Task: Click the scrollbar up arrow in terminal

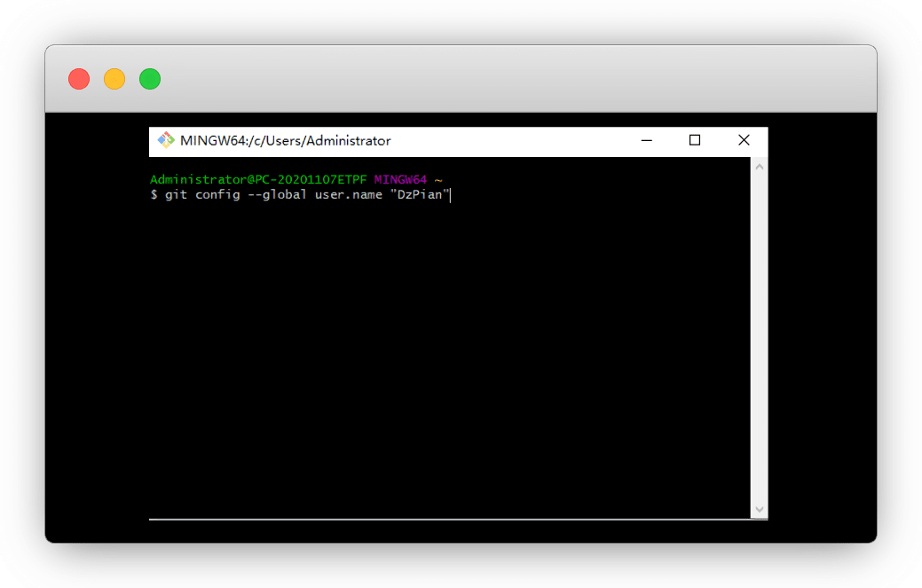Action: click(x=760, y=166)
